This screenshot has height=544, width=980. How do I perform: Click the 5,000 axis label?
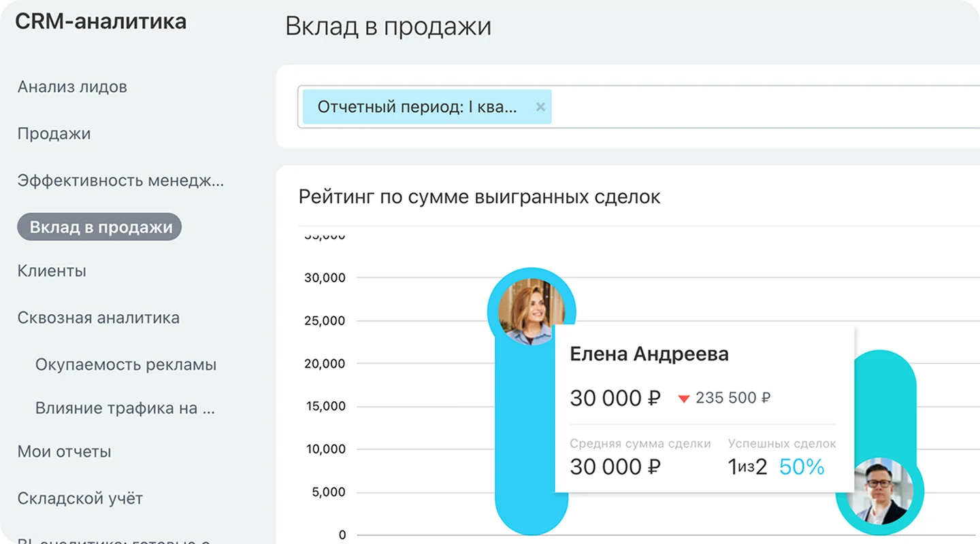(x=329, y=492)
